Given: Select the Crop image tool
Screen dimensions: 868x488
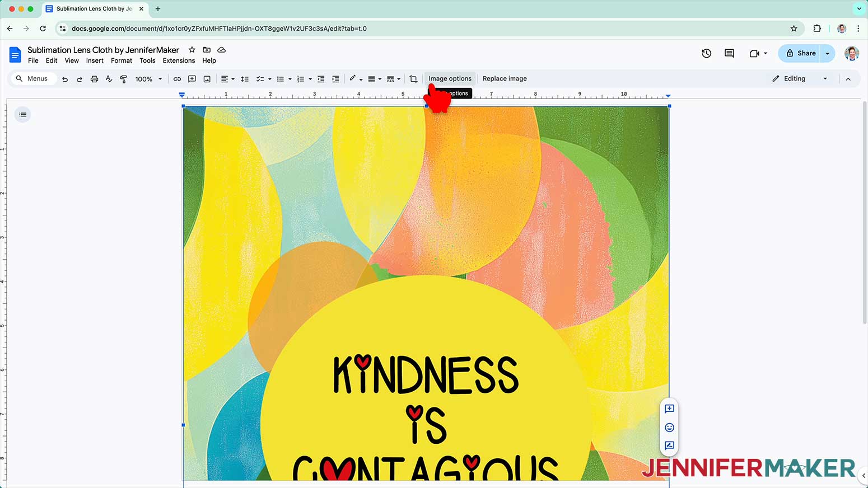Looking at the screenshot, I should [413, 79].
